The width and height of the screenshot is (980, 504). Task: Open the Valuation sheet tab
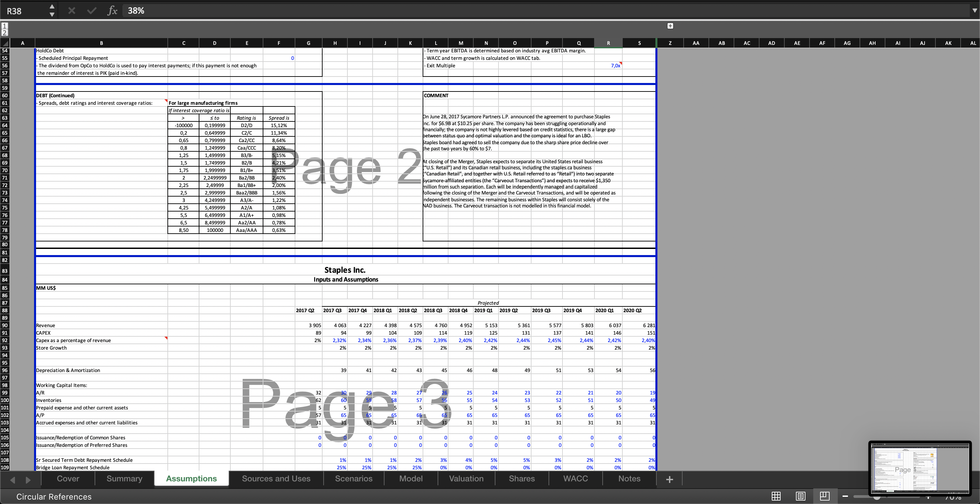click(x=467, y=478)
